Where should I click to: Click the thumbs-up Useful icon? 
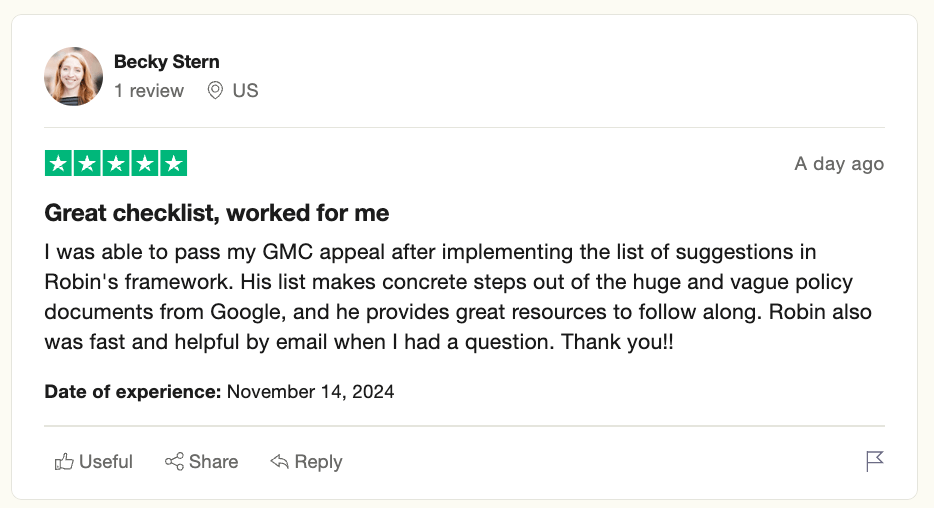[x=65, y=462]
